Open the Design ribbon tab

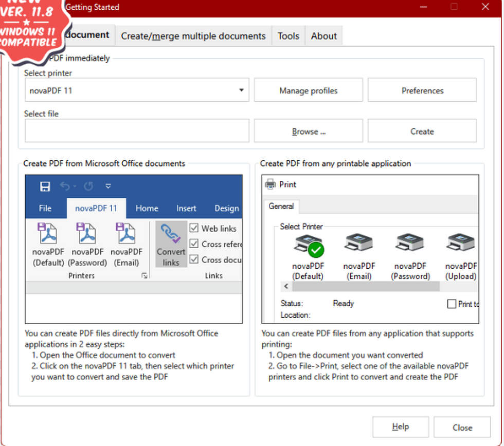tap(227, 209)
